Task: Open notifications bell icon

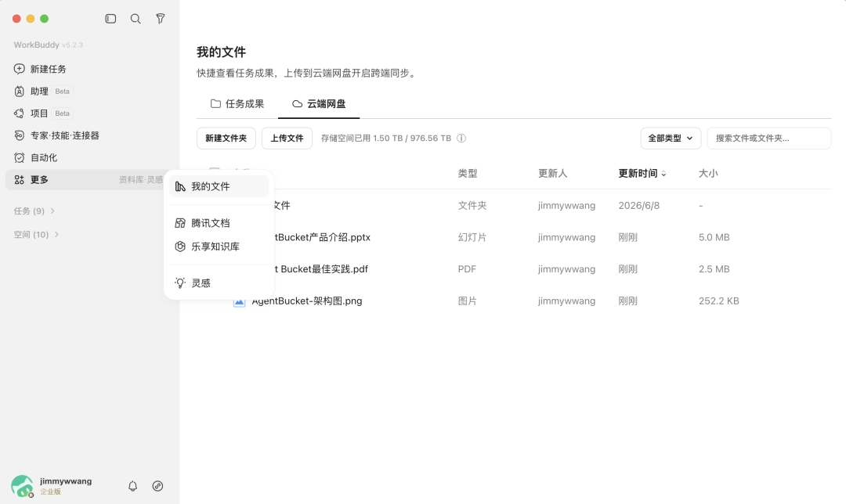Action: 132,486
